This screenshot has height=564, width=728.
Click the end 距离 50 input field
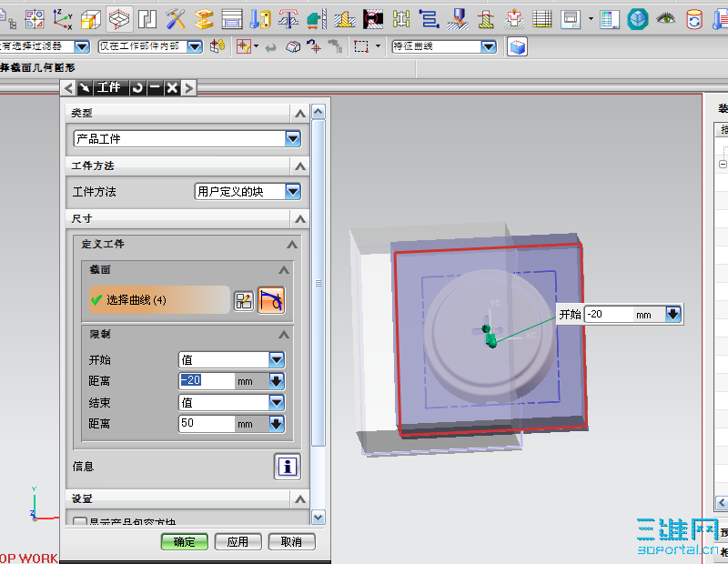tap(207, 424)
